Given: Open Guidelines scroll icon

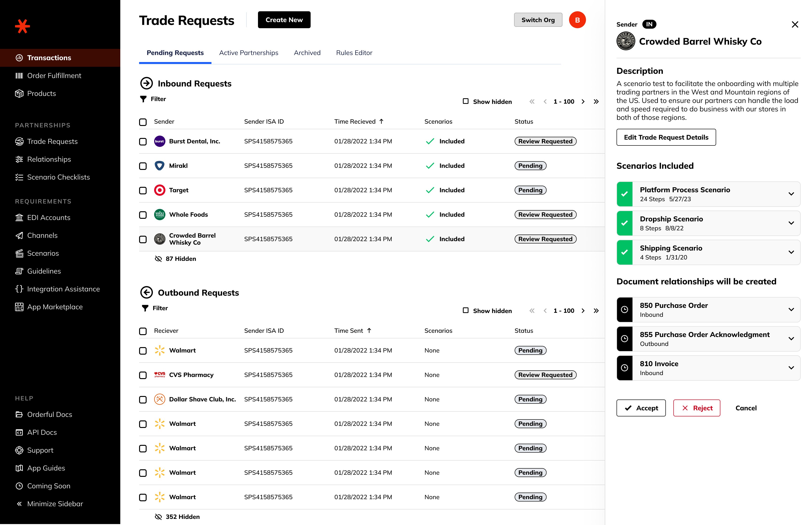Looking at the screenshot, I should pyautogui.click(x=20, y=271).
